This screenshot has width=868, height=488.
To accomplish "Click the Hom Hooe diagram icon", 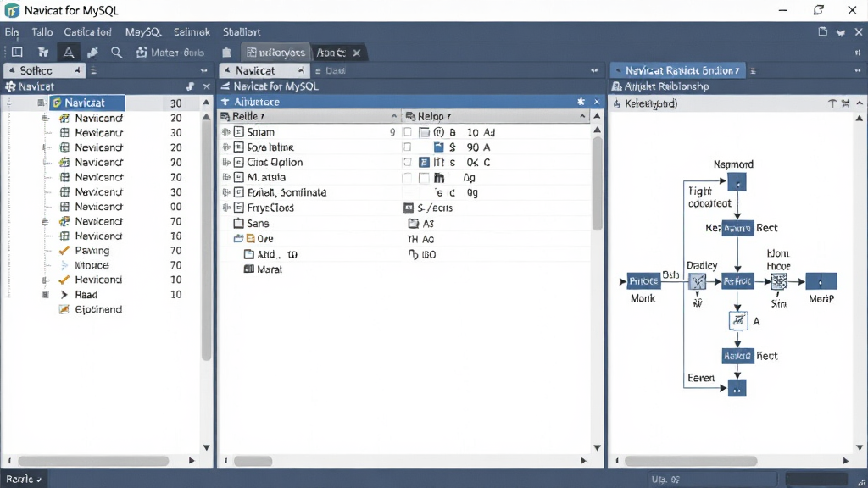I will (779, 281).
